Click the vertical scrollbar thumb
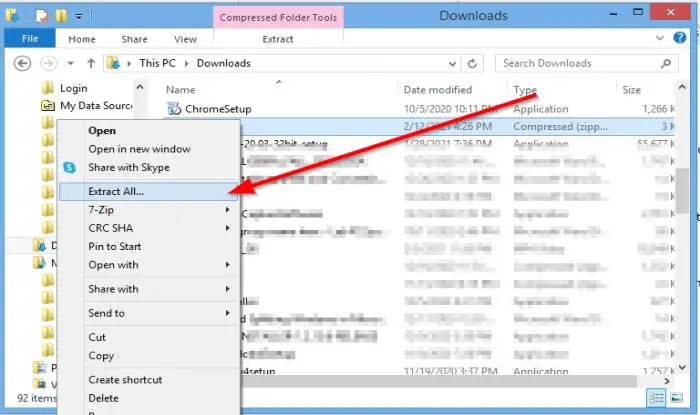The image size is (700, 415). point(682,191)
